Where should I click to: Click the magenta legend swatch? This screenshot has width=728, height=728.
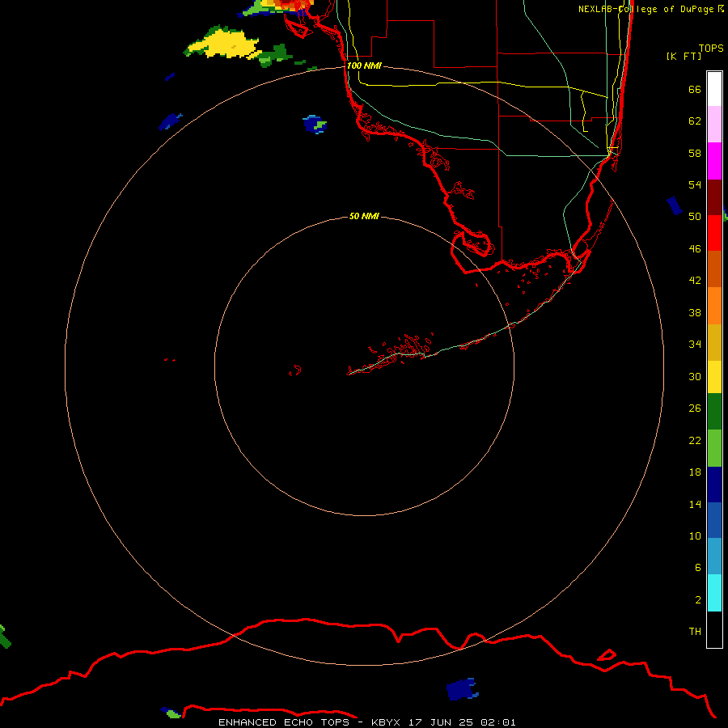(x=714, y=161)
